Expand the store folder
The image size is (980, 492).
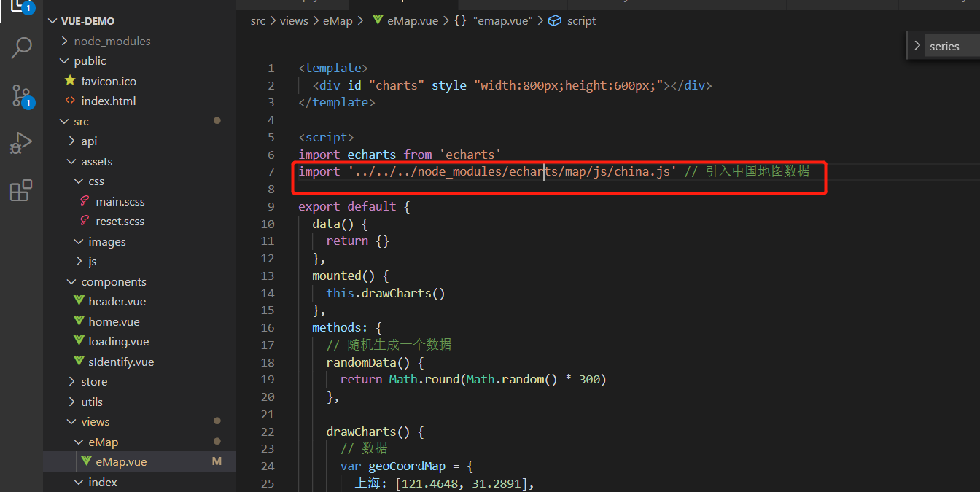[71, 382]
